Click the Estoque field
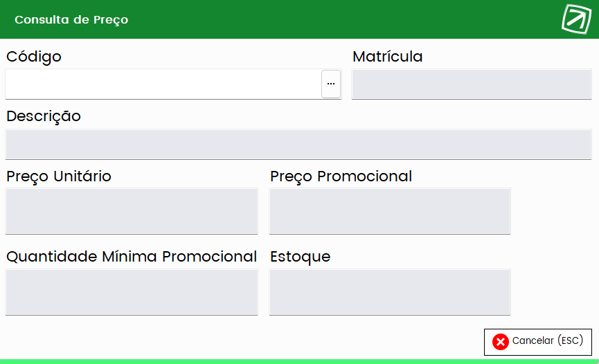Viewport: 599px width, 364px height. 390,292
